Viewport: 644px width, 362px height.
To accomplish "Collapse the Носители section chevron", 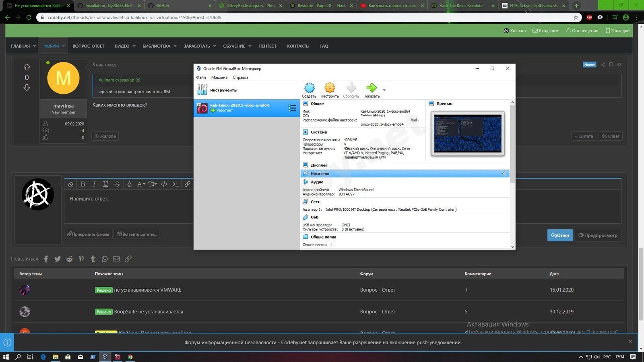I will point(504,174).
